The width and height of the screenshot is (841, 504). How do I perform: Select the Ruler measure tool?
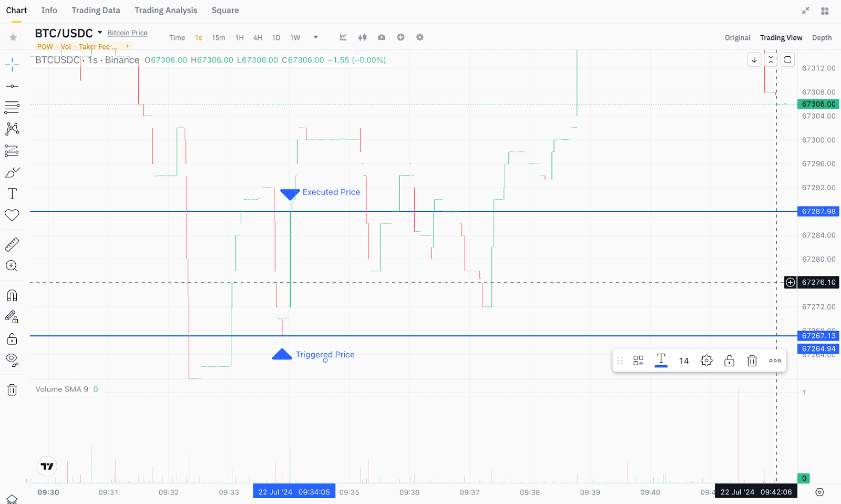click(x=12, y=244)
